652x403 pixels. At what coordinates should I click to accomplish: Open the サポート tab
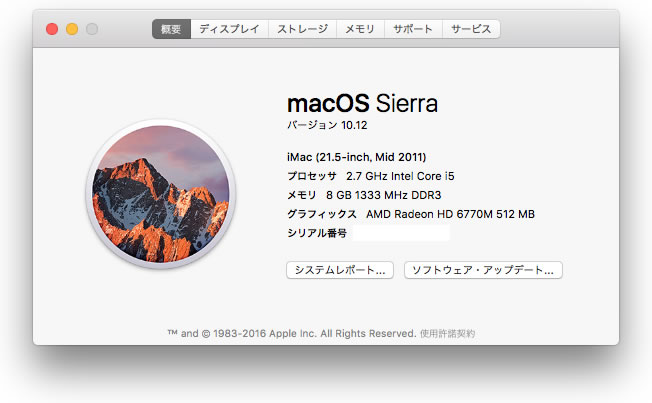[x=413, y=29]
